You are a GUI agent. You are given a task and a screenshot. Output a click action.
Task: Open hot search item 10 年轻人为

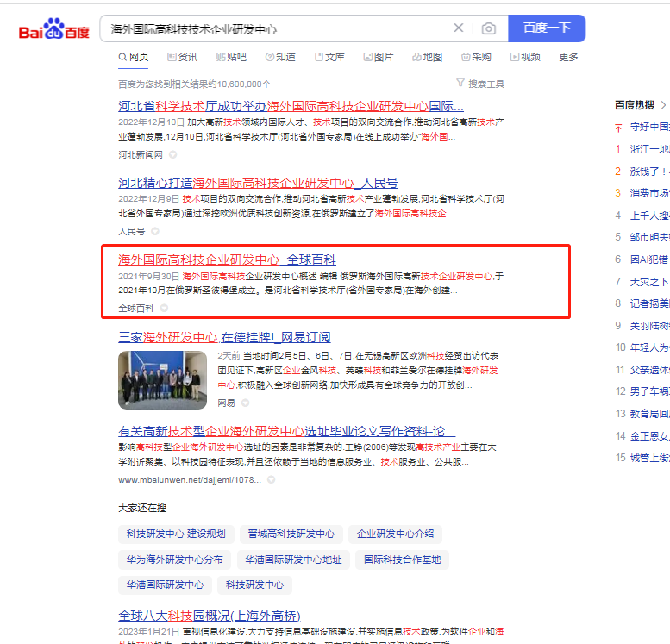[x=649, y=347]
